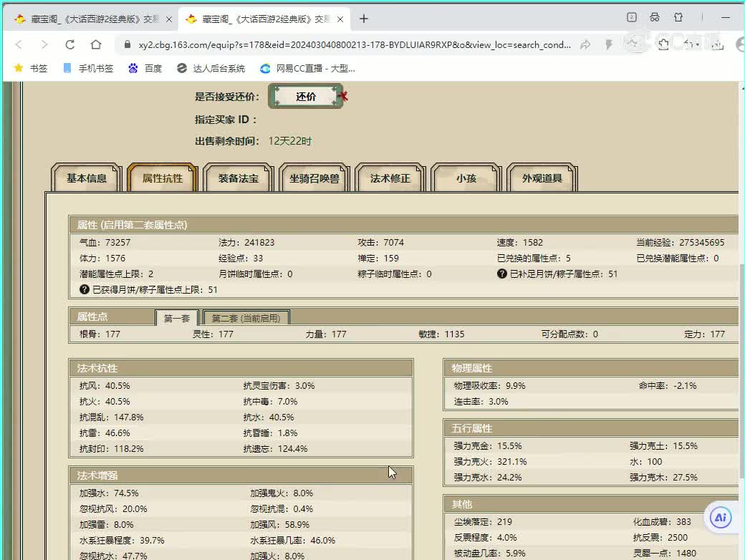This screenshot has height=560, width=745.
Task: Click help icon beside 已补足月饼/粽子属性点
Action: point(501,274)
